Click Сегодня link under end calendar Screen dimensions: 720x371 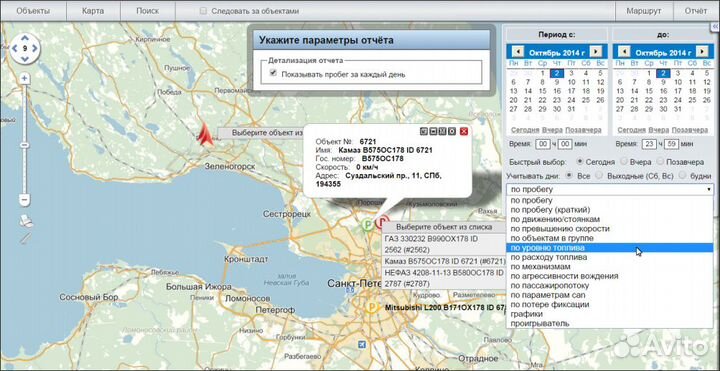(631, 130)
